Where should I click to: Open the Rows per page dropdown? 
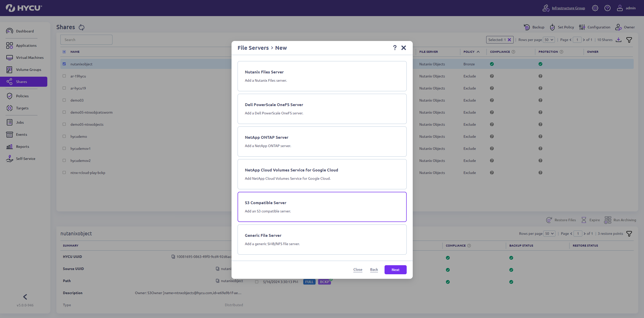tap(548, 39)
